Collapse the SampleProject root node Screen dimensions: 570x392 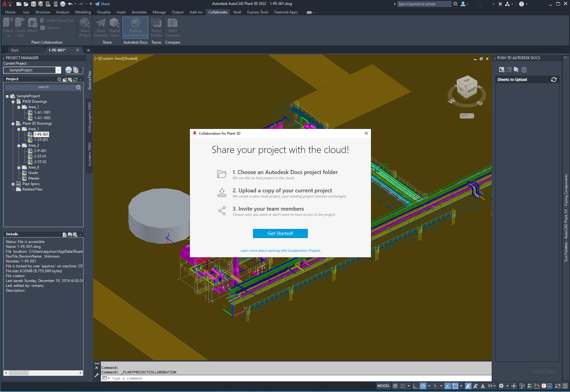7,96
